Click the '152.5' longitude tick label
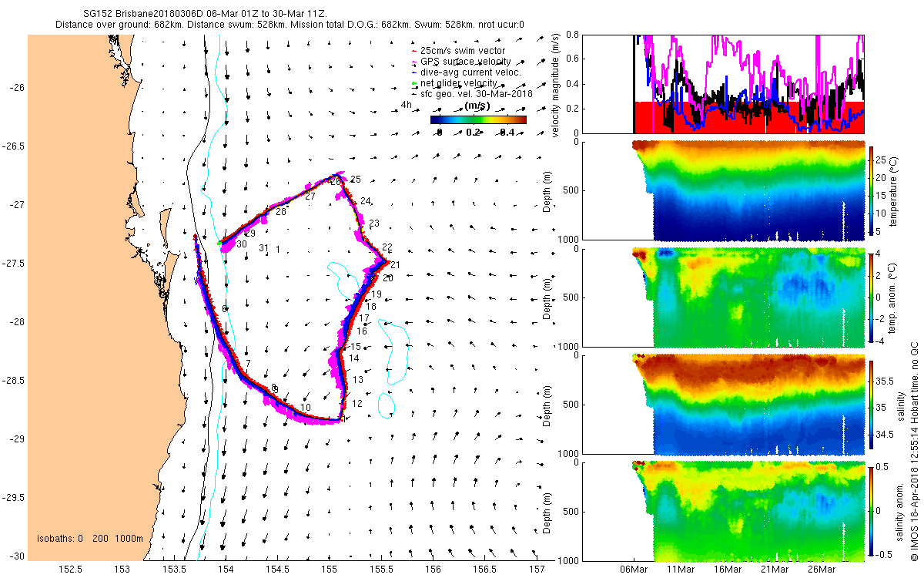The width and height of the screenshot is (924, 578). pyautogui.click(x=71, y=570)
